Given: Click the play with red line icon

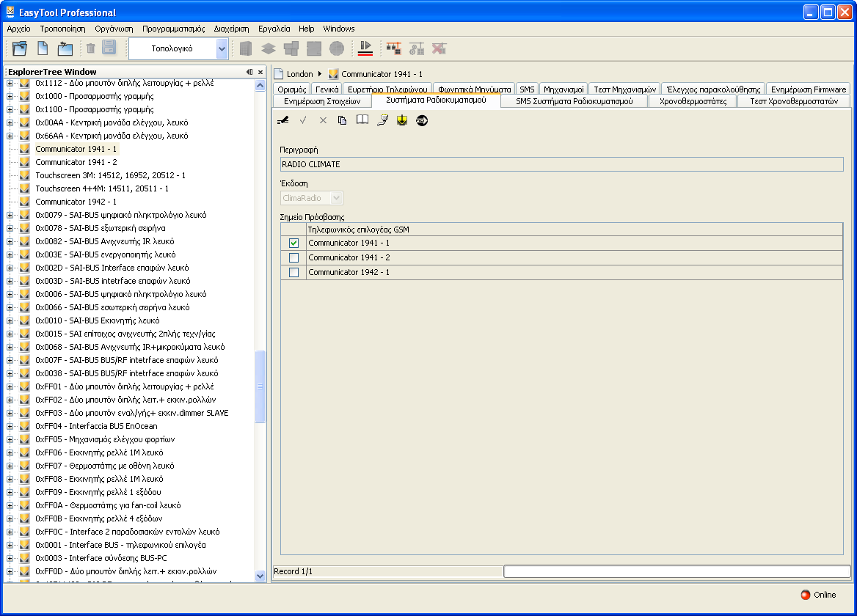Looking at the screenshot, I should point(365,48).
